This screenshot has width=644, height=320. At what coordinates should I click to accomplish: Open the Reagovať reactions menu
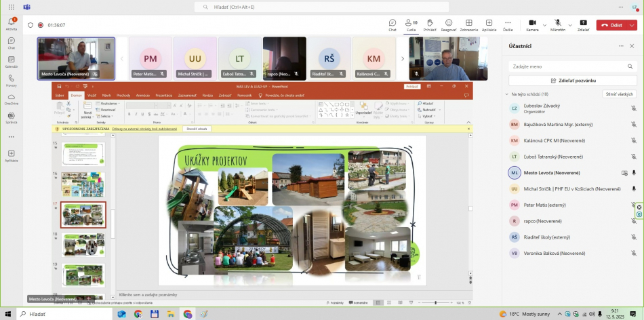pos(449,24)
